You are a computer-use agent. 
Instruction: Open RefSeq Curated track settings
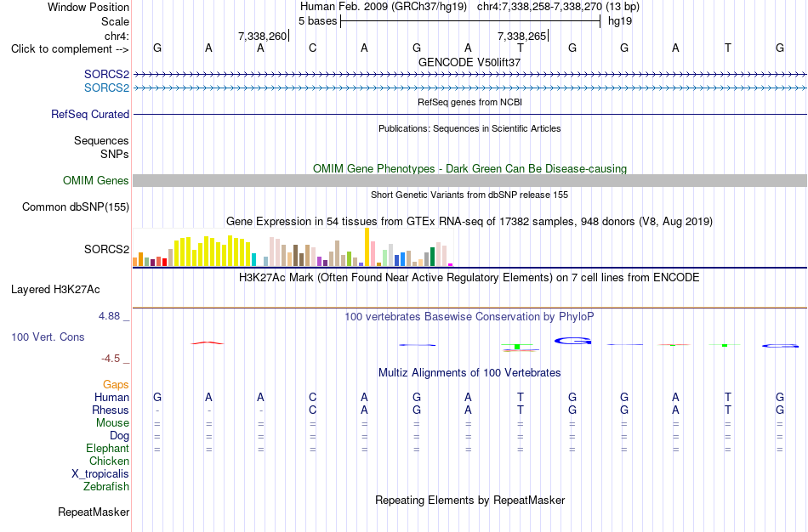pyautogui.click(x=90, y=115)
